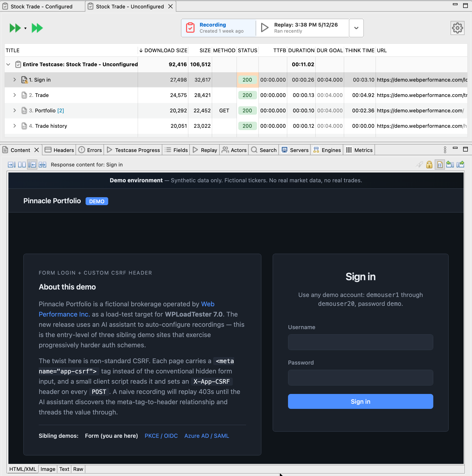This screenshot has height=476, width=472.
Task: Click the page icon of the Trade history row
Action: [x=24, y=126]
